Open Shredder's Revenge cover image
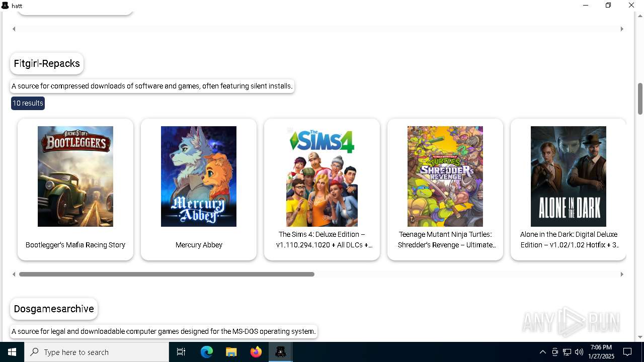 click(x=445, y=176)
